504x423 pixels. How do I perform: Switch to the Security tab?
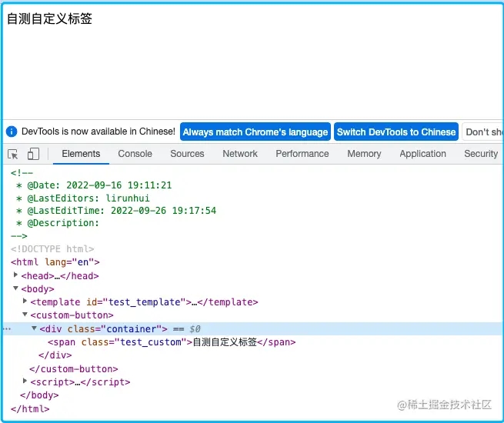(481, 154)
